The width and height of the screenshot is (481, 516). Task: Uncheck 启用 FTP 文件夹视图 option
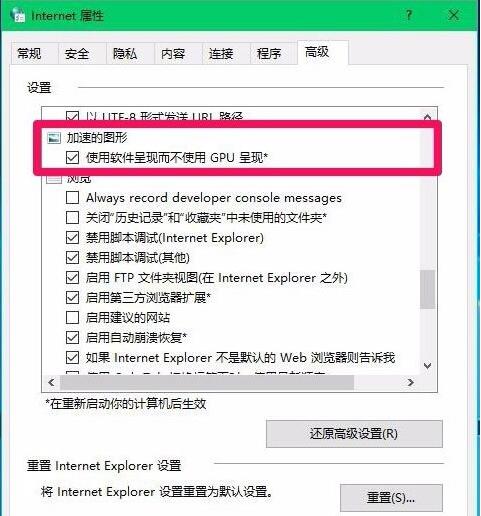pyautogui.click(x=72, y=278)
